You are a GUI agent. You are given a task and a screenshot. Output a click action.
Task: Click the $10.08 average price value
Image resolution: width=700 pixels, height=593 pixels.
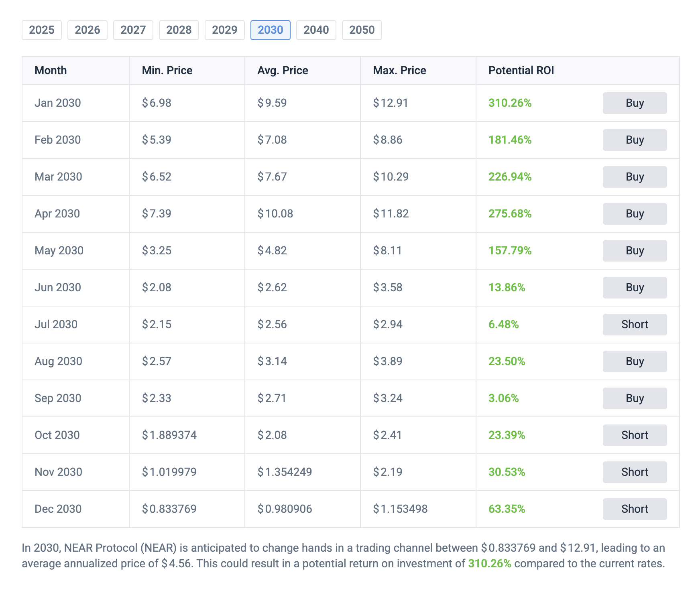(275, 214)
